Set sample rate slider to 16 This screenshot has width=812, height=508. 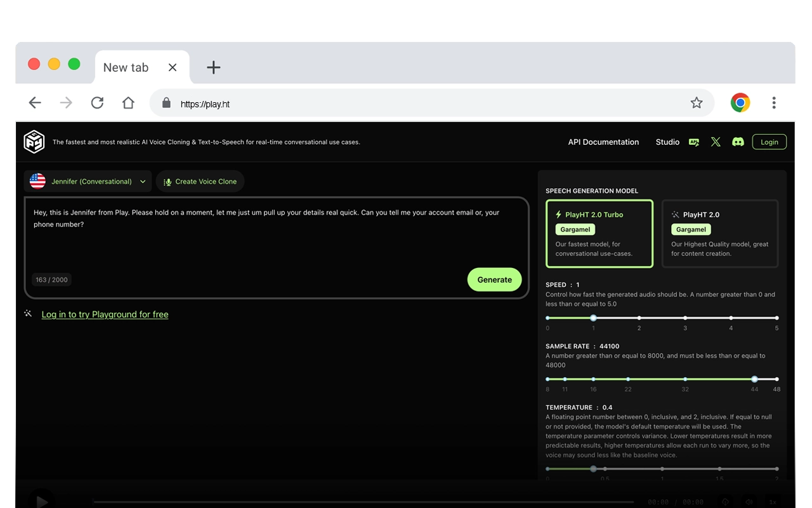[x=593, y=379]
